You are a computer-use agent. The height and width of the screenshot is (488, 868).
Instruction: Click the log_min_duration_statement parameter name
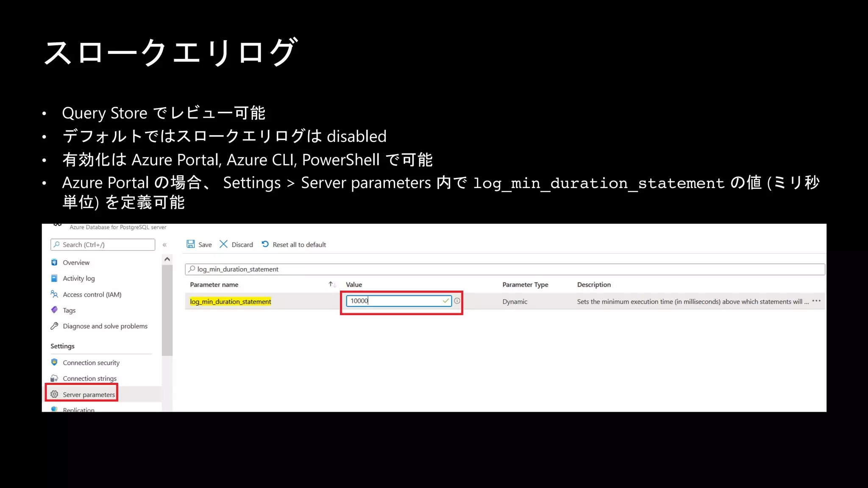coord(231,301)
